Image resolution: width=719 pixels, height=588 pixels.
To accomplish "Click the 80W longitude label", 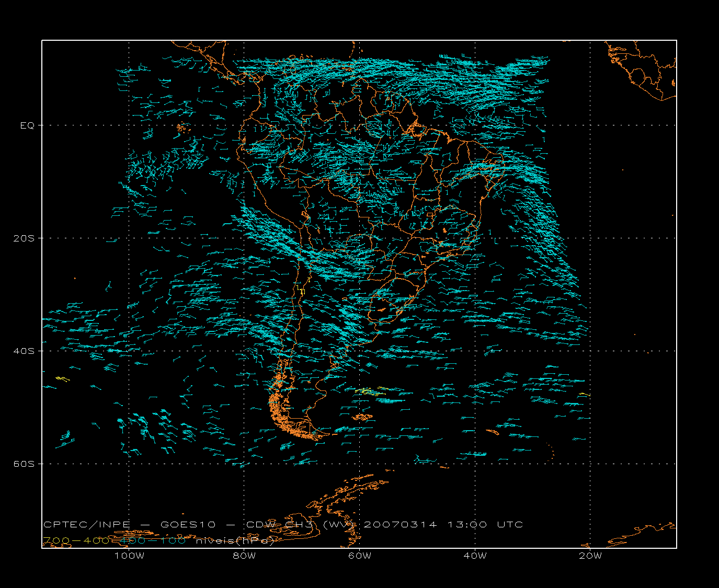I will [x=244, y=556].
